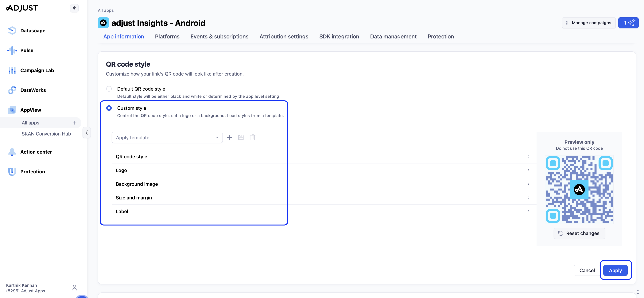
Task: Open the SDK integration tab
Action: point(339,37)
